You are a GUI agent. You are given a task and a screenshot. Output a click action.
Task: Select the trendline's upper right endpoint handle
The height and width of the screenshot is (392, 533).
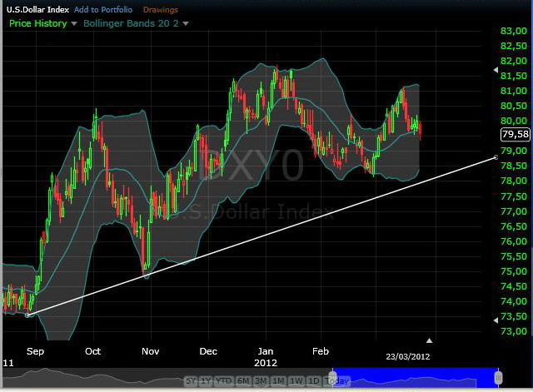pos(496,157)
